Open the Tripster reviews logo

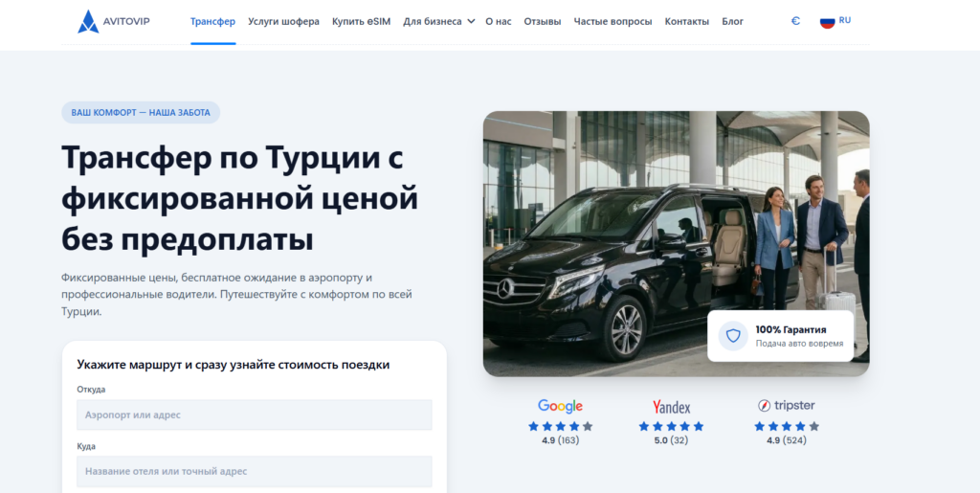787,406
